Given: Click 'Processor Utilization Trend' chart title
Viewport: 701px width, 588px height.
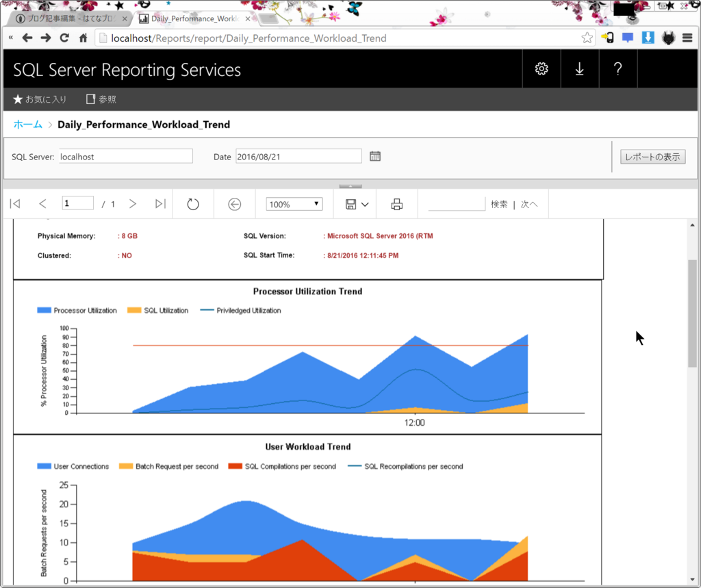Looking at the screenshot, I should click(x=307, y=292).
